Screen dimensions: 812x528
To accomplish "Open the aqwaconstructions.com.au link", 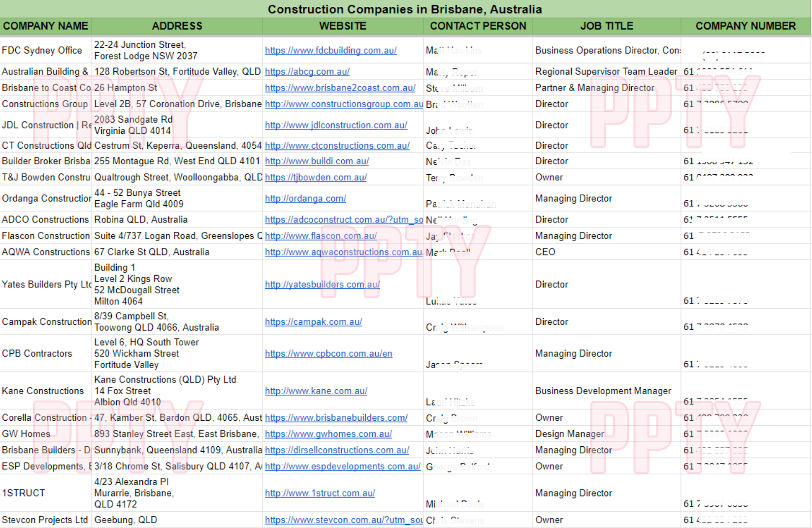I will (x=344, y=252).
